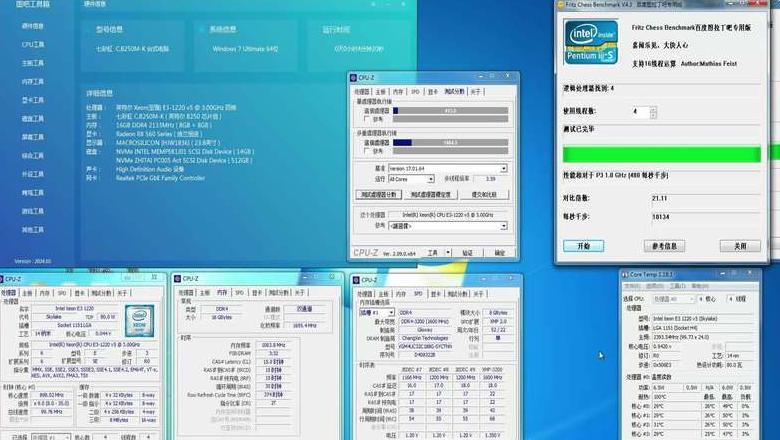The width and height of the screenshot is (780, 440).
Task: Open 游戏工具 in the toolbox sidebar
Action: [33, 211]
